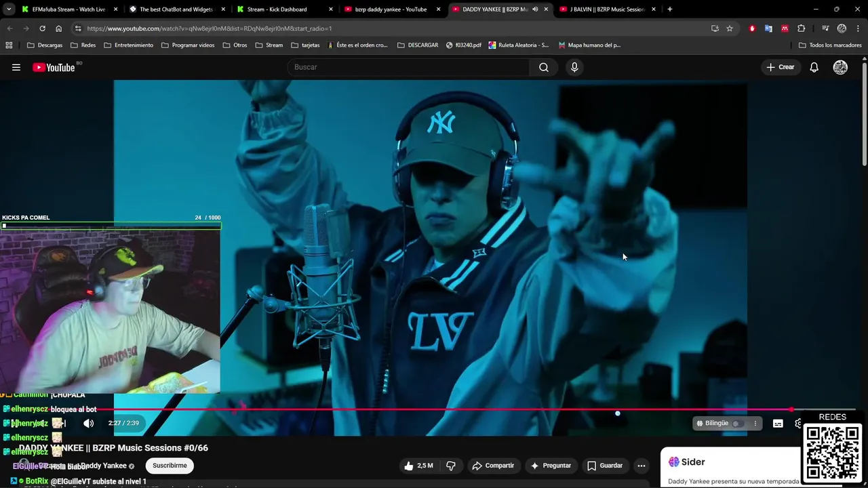Click the Crear button
868x488 pixels.
[x=780, y=67]
